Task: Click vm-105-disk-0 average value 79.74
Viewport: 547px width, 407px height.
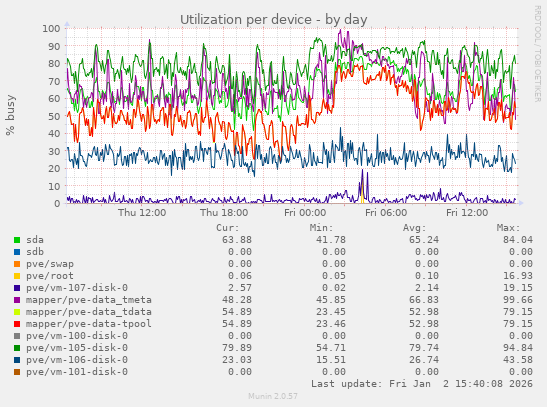Action: (x=424, y=348)
